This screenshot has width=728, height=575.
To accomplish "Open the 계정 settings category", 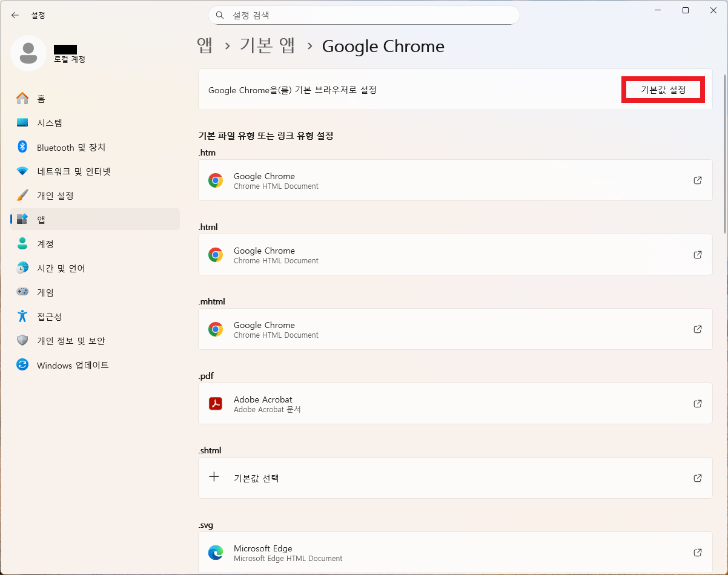I will [x=95, y=243].
